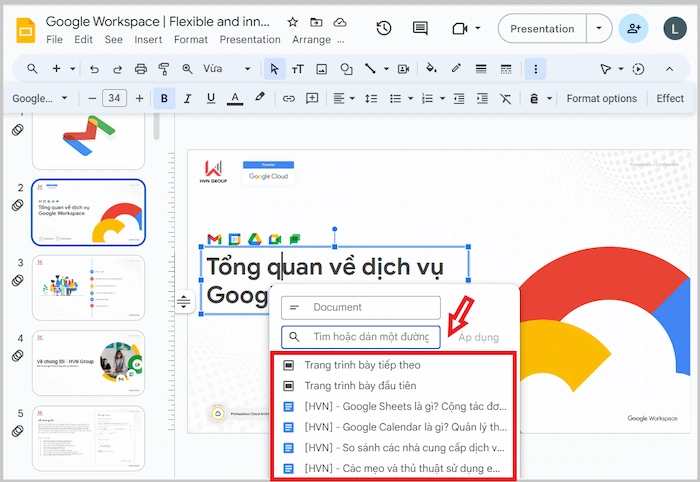700x482 pixels.
Task: Print the presentation
Action: pyautogui.click(x=141, y=69)
